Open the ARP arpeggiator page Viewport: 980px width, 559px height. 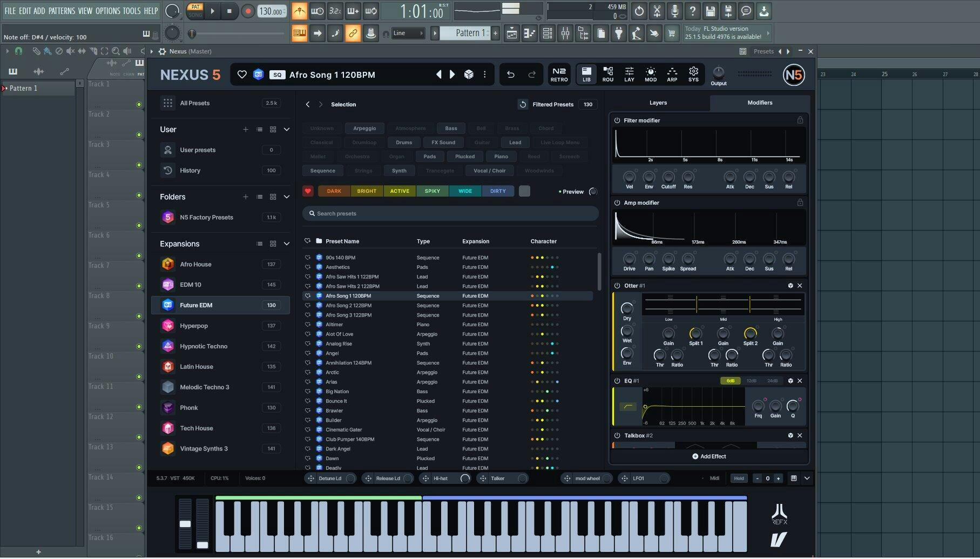(x=672, y=75)
